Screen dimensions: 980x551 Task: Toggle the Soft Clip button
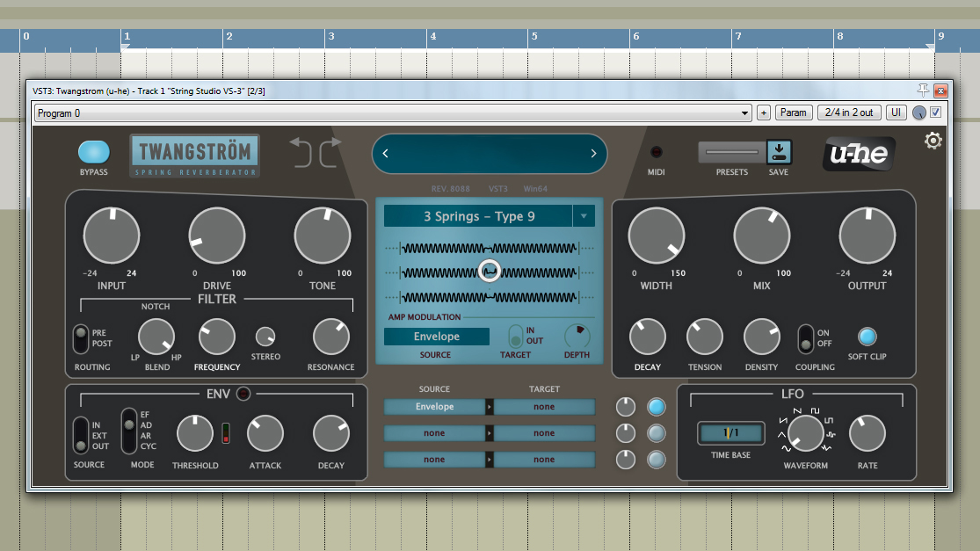tap(867, 337)
